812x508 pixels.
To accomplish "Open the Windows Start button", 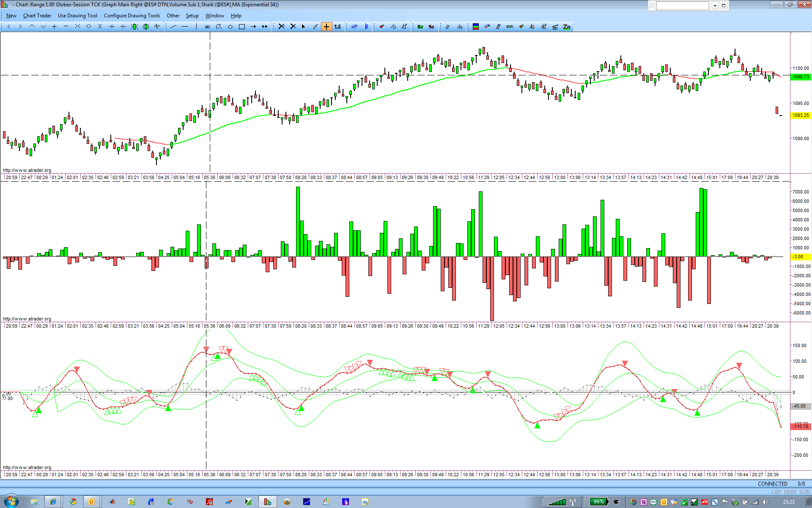I will pyautogui.click(x=11, y=502).
